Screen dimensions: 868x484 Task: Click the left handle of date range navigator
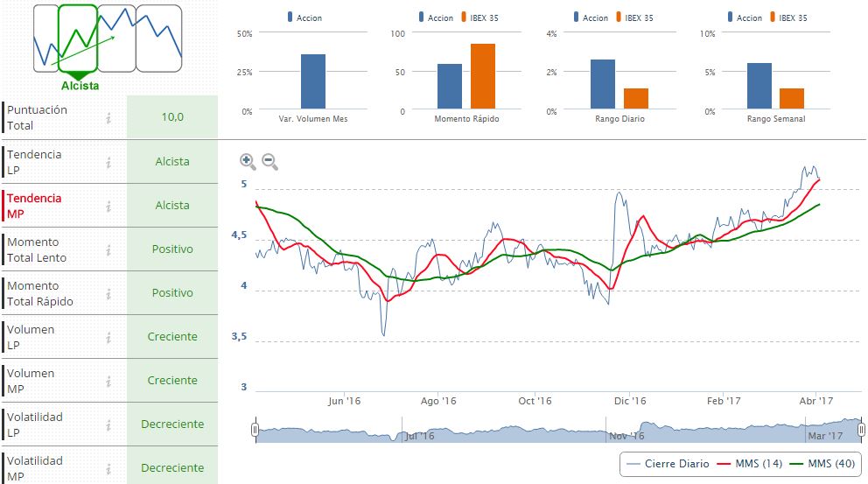click(255, 430)
